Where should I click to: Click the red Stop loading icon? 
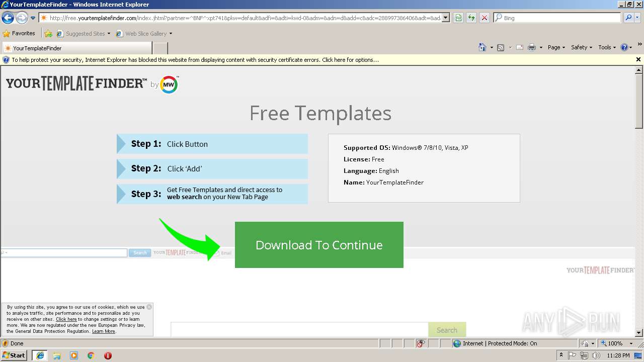485,18
